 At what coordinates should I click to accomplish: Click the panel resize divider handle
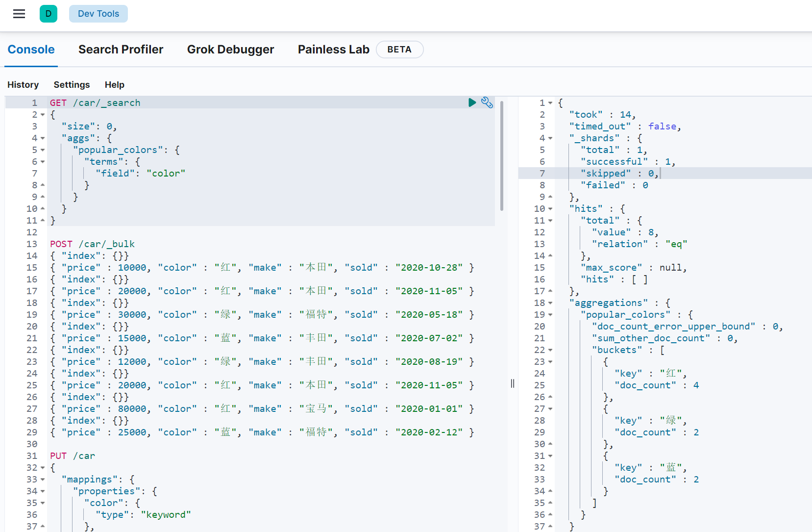tap(513, 383)
